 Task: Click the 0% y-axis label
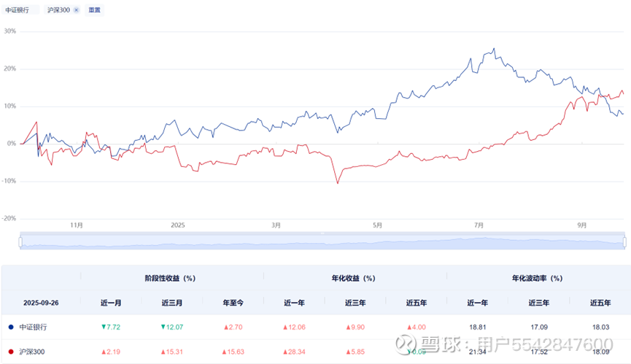pos(12,144)
